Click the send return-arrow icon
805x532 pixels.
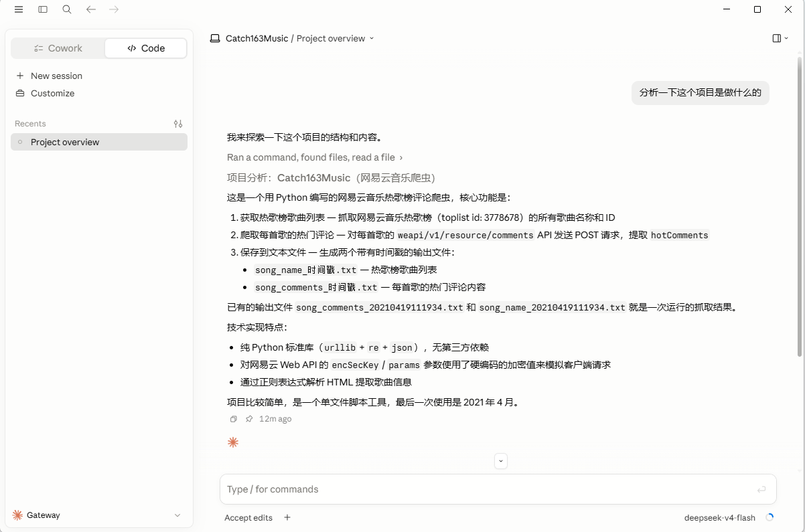761,489
